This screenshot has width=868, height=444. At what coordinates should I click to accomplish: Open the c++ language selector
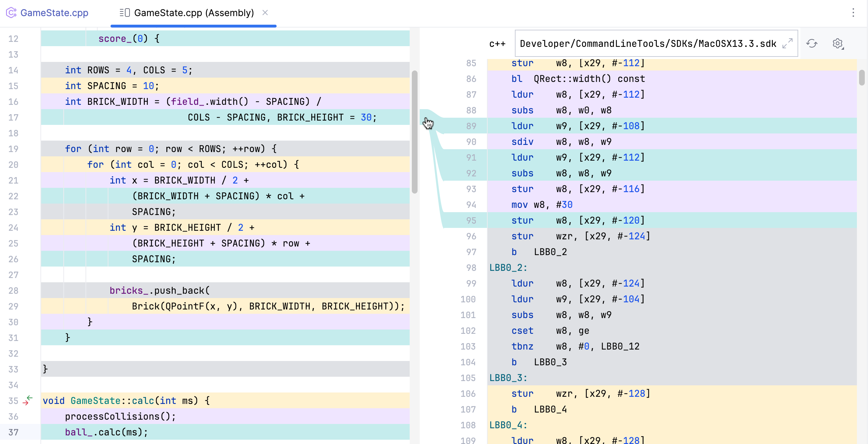(498, 43)
